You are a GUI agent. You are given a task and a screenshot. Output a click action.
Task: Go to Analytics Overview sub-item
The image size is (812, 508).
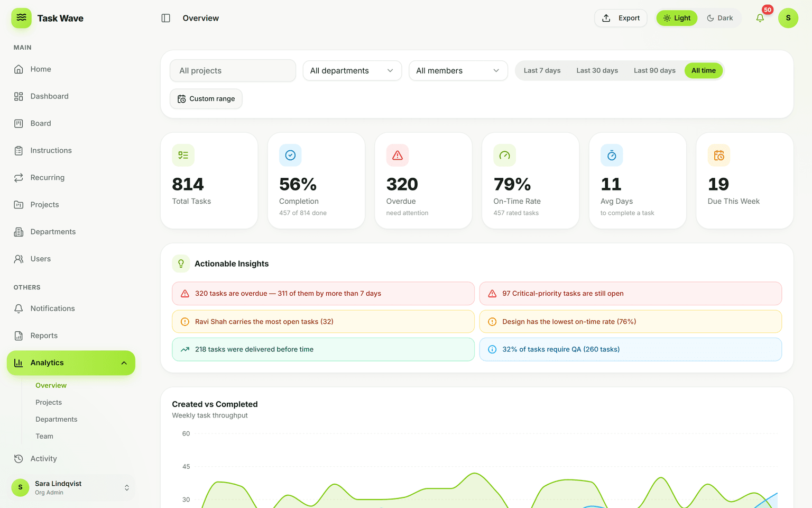(x=51, y=385)
